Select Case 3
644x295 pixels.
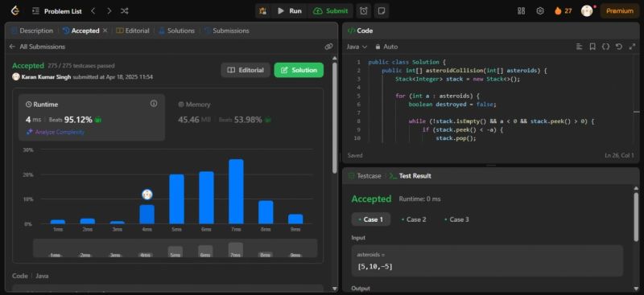(x=456, y=219)
